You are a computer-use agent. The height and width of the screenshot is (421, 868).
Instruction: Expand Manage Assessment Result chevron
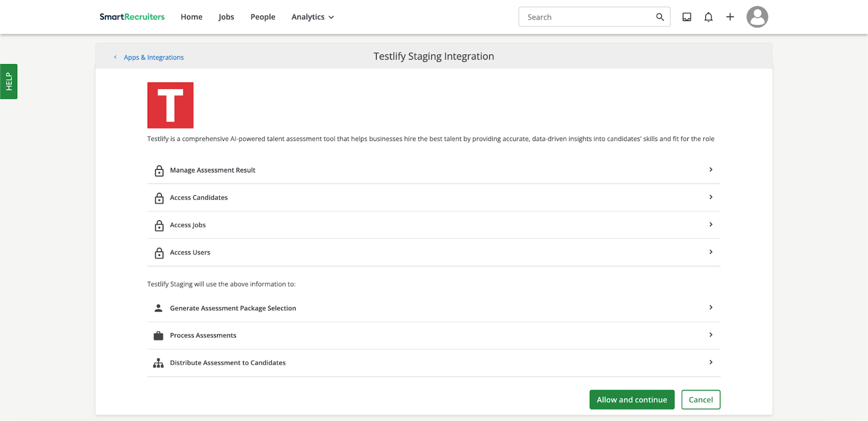click(711, 170)
